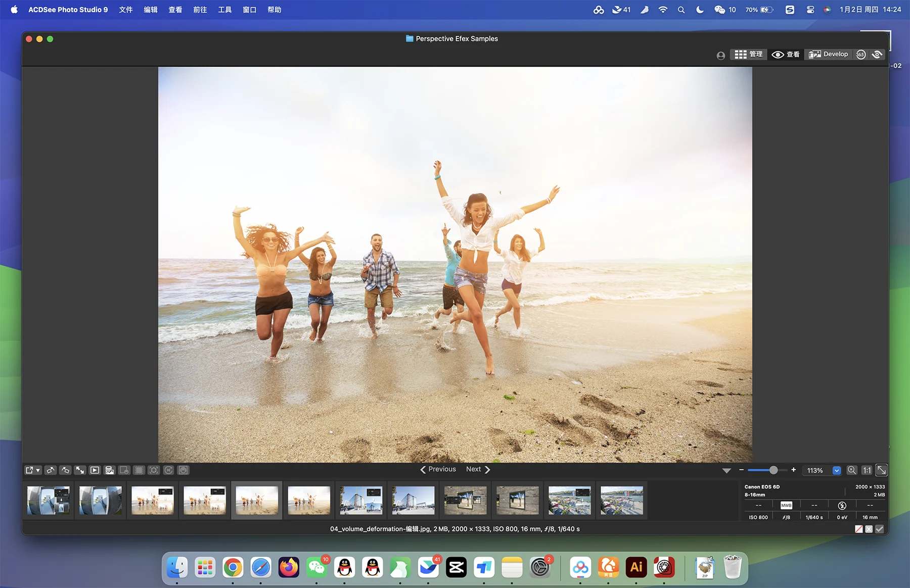Start the slideshow with the play icon

(95, 470)
